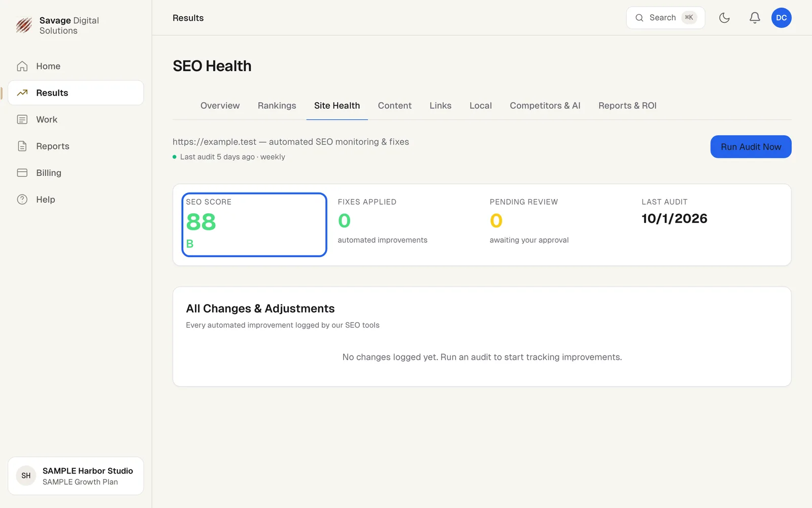
Task: Open the Reports & ROI tab
Action: tap(627, 106)
